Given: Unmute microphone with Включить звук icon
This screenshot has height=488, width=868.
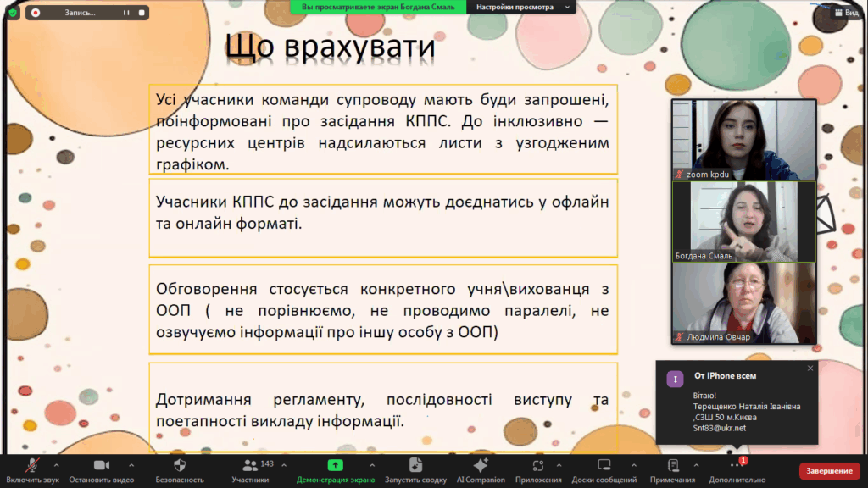Looking at the screenshot, I should [x=34, y=466].
